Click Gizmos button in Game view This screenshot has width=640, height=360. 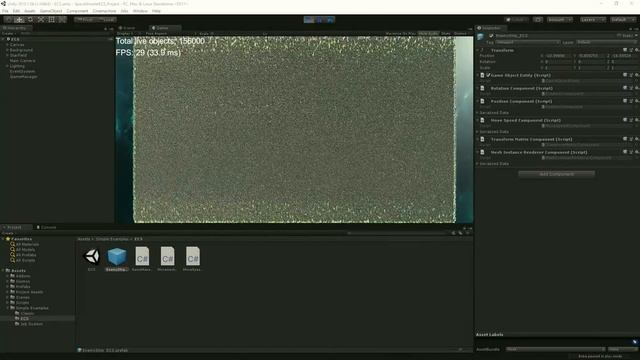[461, 33]
